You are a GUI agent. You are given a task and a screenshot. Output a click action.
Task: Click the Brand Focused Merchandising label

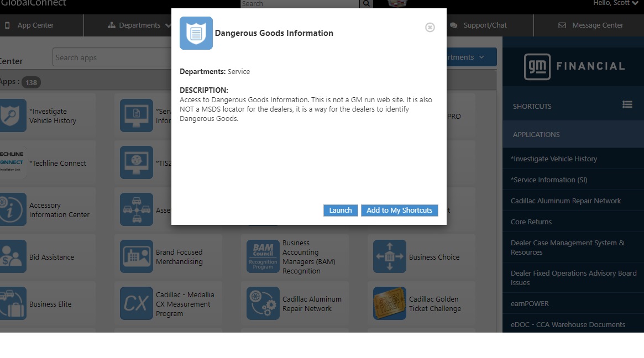click(179, 257)
